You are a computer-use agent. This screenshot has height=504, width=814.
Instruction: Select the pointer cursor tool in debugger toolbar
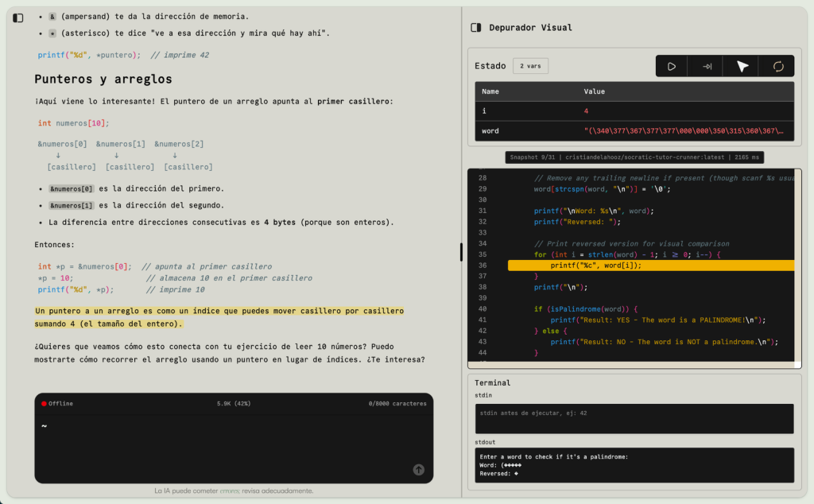[742, 67]
